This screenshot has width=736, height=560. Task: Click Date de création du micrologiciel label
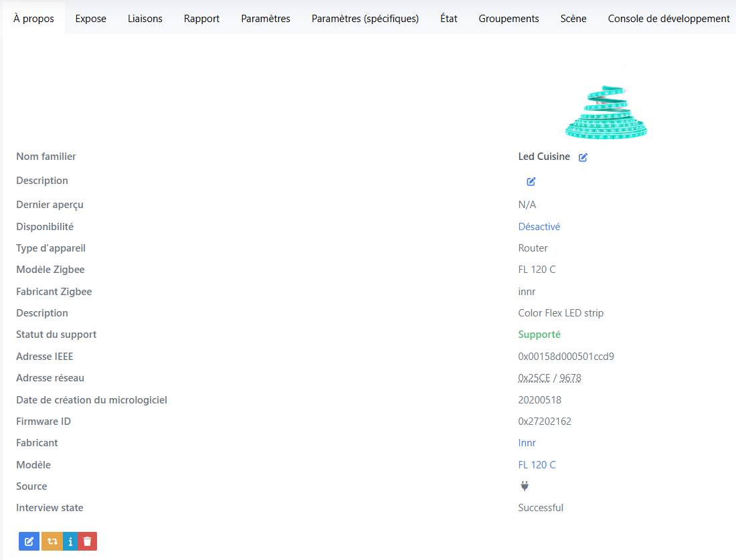coord(92,400)
